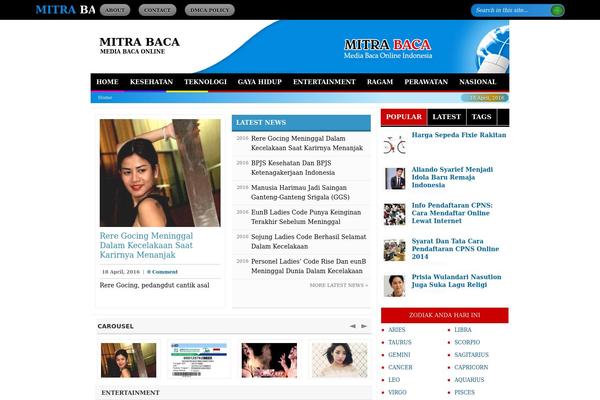This screenshot has height=400, width=600.
Task: Open Syarat Dan Tata Cara Pendaftaran CPNS link
Action: pos(455,249)
